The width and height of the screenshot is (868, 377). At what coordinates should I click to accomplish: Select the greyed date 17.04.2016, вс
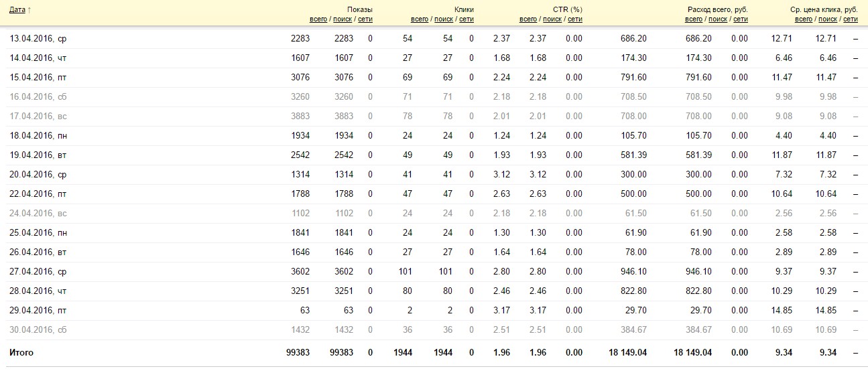(38, 117)
